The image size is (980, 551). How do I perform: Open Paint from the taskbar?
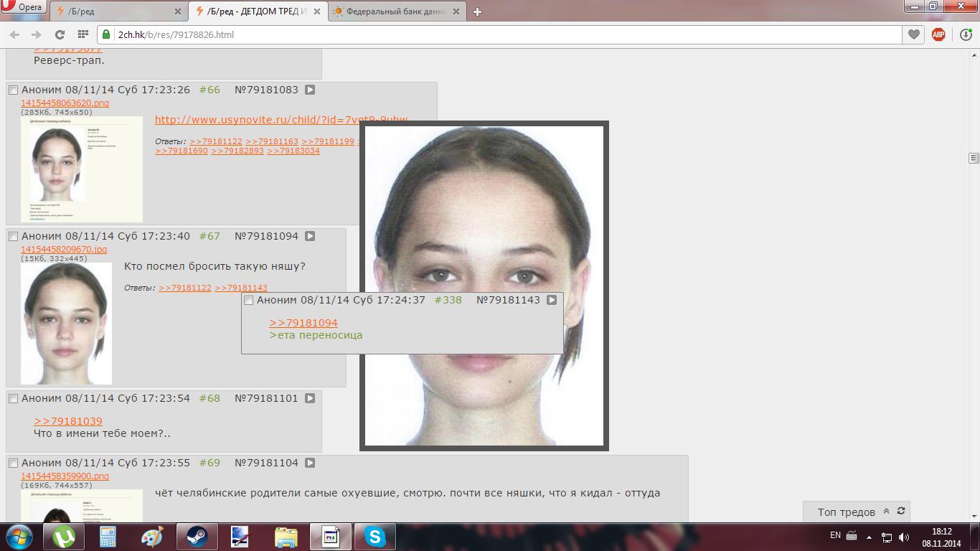coord(152,537)
